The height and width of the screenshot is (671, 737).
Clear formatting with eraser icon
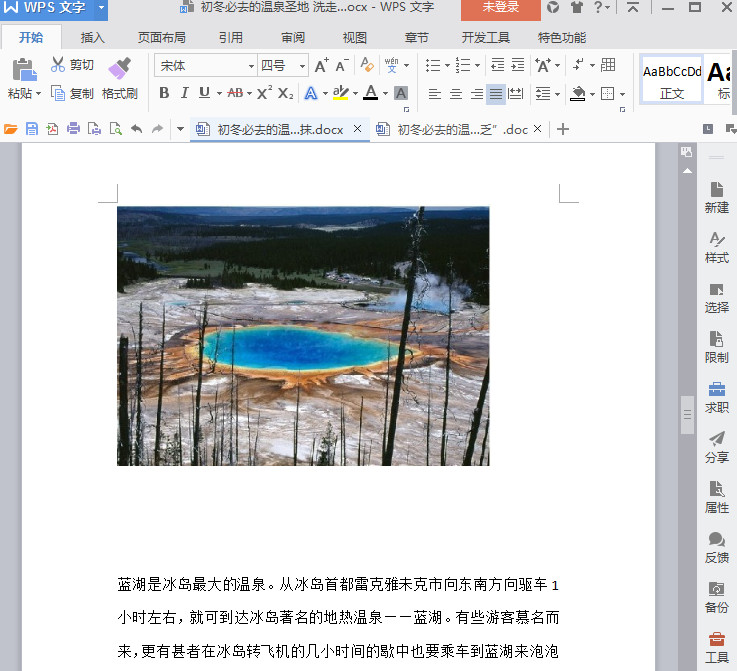pyautogui.click(x=367, y=65)
